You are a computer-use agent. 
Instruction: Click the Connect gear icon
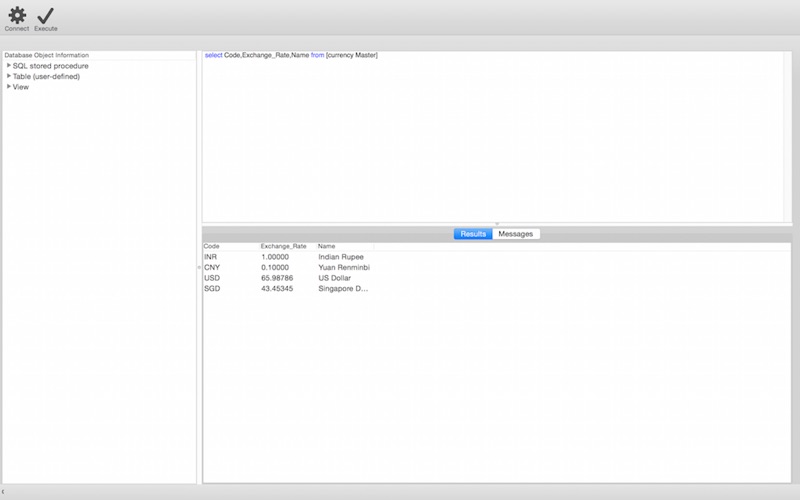(17, 16)
